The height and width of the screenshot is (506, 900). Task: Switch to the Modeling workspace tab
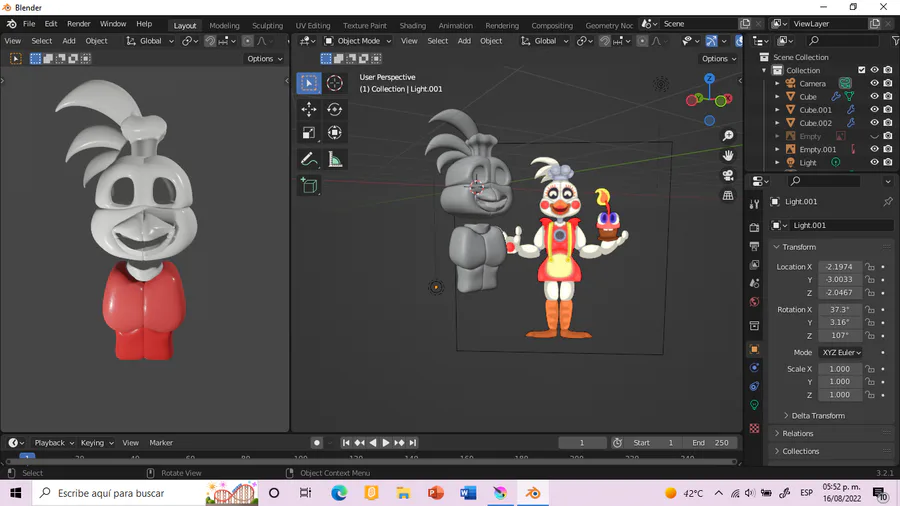tap(224, 25)
